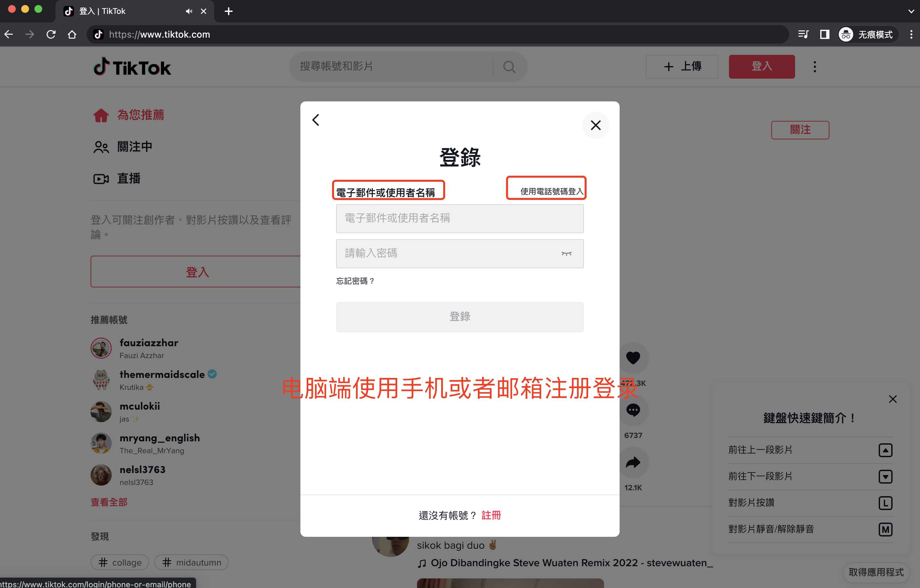Click the heart icon on the video
The height and width of the screenshot is (588, 920).
click(633, 358)
